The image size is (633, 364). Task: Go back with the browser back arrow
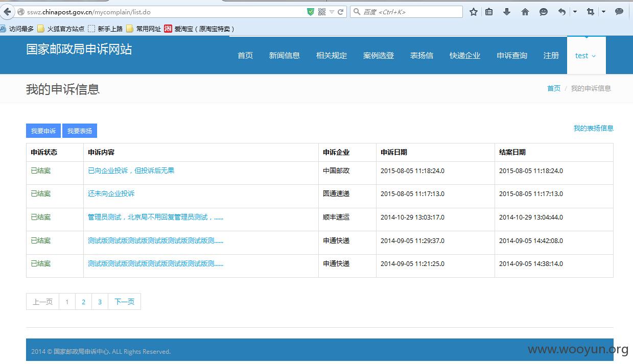pyautogui.click(x=7, y=12)
